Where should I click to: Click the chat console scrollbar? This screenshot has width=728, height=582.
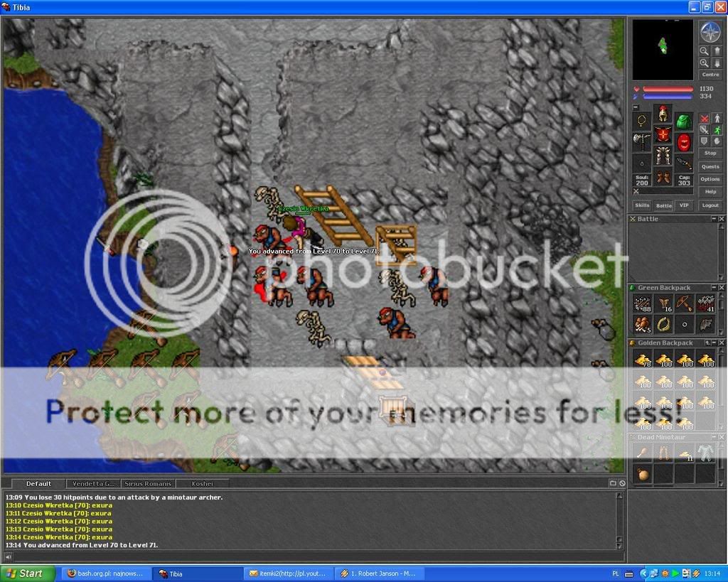(619, 520)
